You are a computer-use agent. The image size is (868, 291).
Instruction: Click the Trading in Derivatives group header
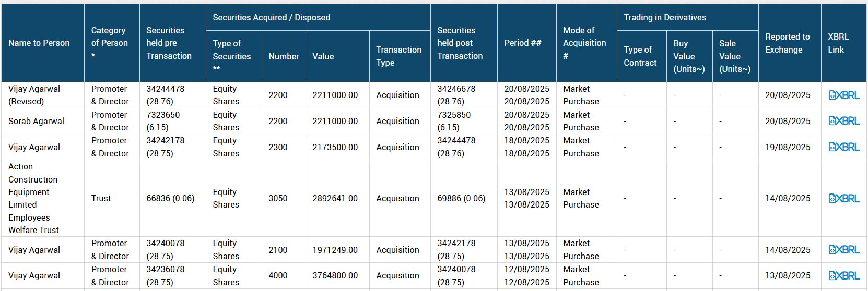pyautogui.click(x=665, y=17)
